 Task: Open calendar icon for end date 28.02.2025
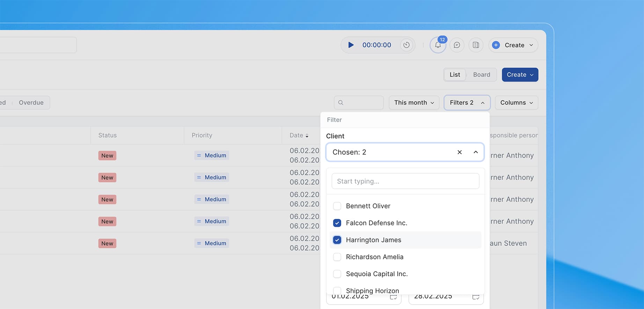point(476,297)
